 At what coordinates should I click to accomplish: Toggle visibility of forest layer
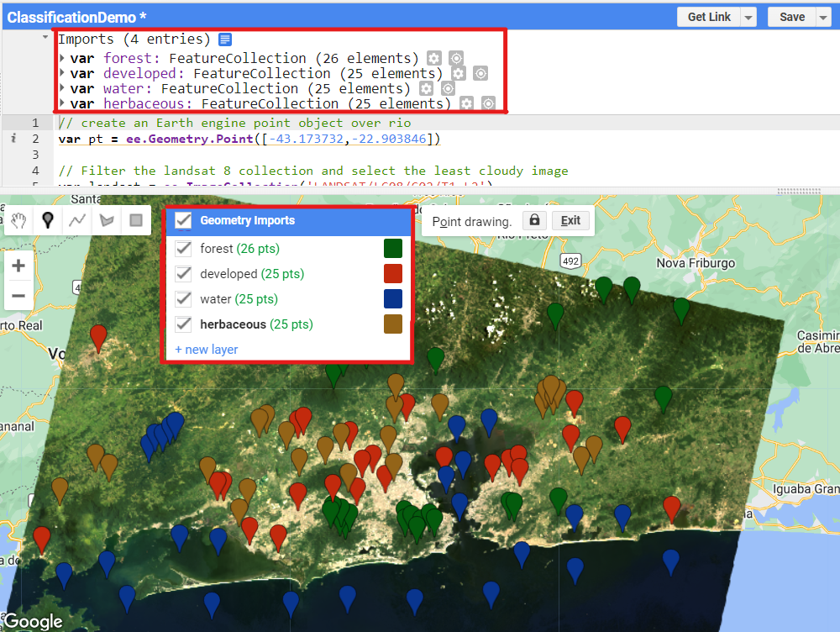point(183,248)
